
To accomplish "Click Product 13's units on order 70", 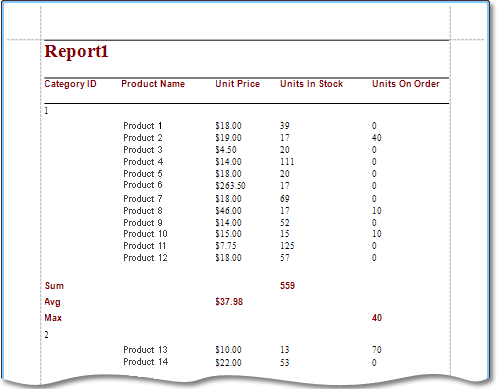I will click(377, 350).
